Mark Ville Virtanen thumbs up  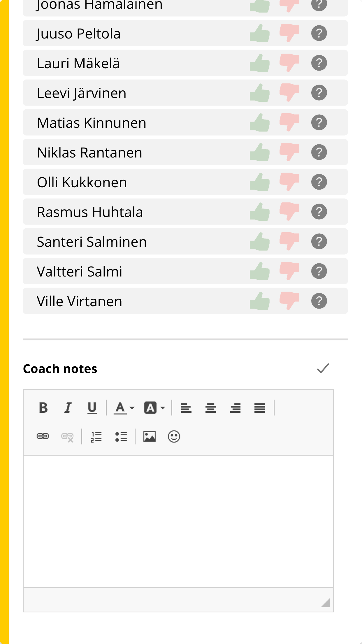[x=260, y=301]
